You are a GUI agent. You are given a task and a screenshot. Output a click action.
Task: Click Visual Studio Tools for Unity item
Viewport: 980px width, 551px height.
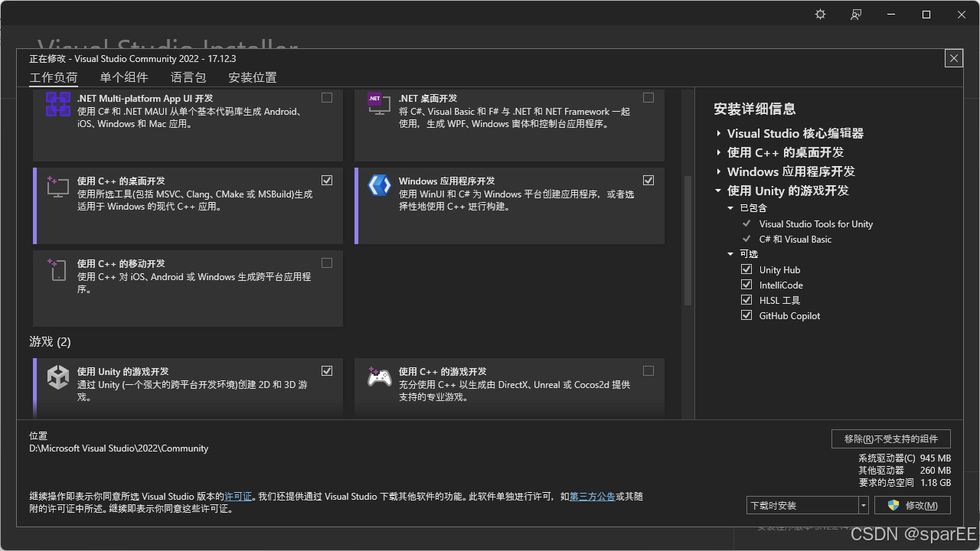point(816,224)
